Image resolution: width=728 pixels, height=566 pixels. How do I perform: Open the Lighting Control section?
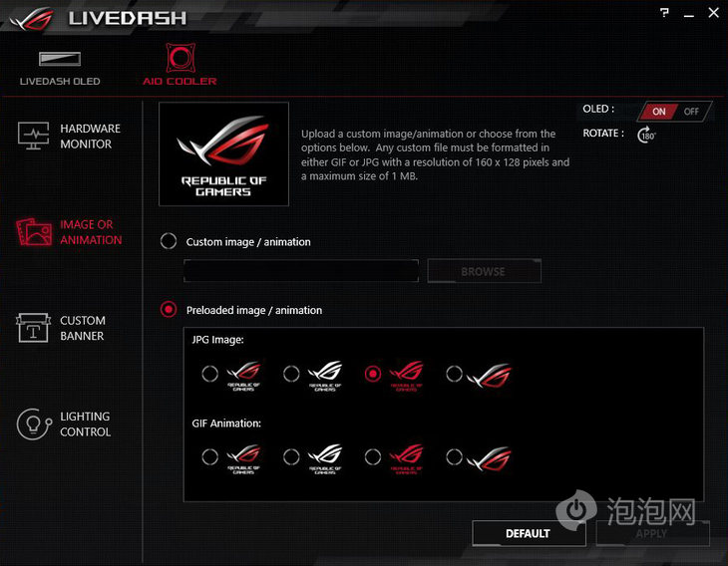tap(64, 424)
